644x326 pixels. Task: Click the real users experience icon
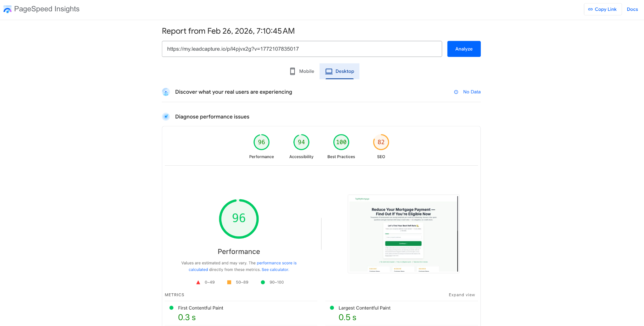point(166,92)
